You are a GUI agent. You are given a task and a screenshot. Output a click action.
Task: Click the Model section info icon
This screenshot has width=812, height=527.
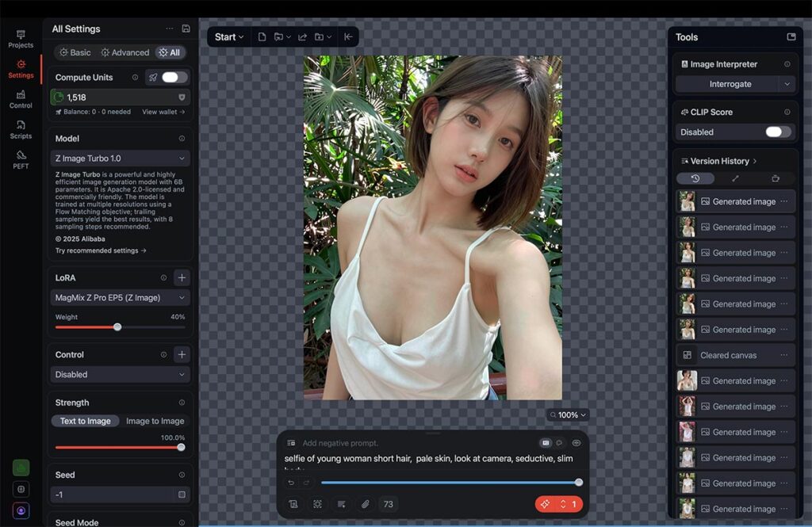[x=182, y=139]
